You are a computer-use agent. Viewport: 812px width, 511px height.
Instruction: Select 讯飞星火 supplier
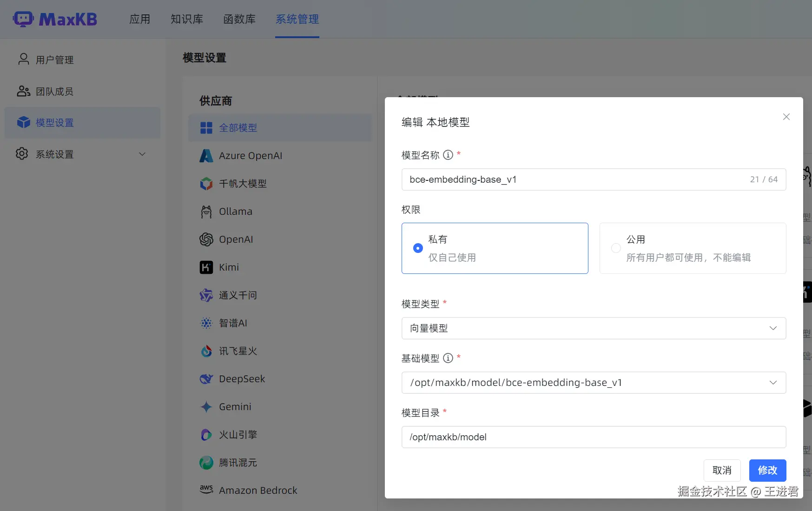[280, 351]
